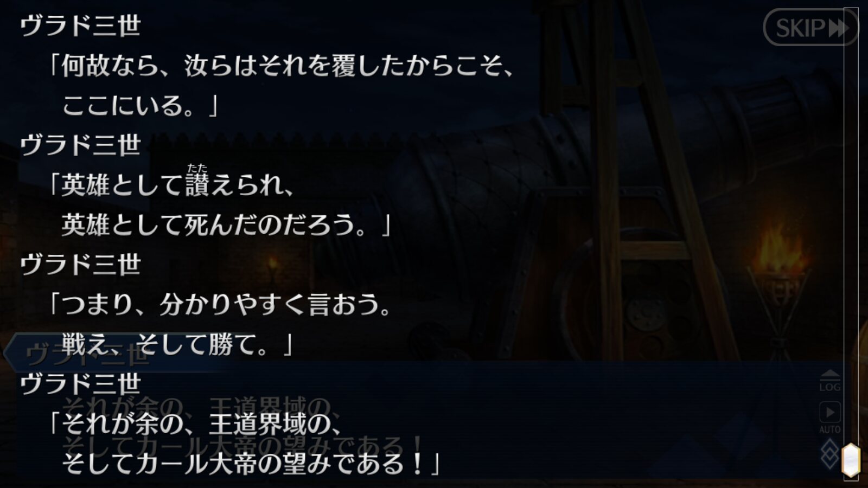Viewport: 868px width, 488px height.
Task: Select the ヴラド三世 name above それが余の line
Action: 80,384
